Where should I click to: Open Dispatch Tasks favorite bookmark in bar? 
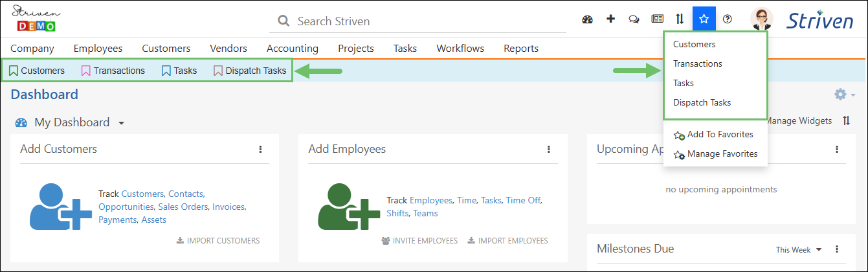(x=249, y=71)
